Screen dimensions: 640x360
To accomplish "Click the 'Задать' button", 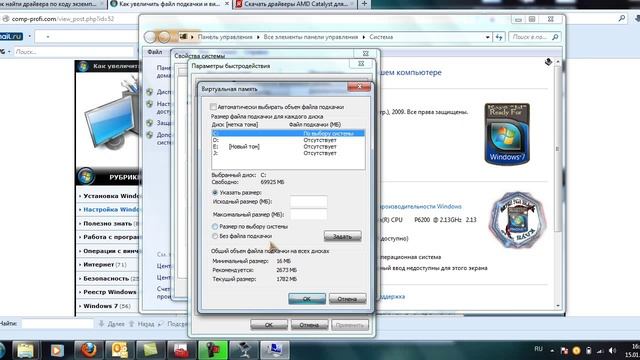I will point(342,236).
